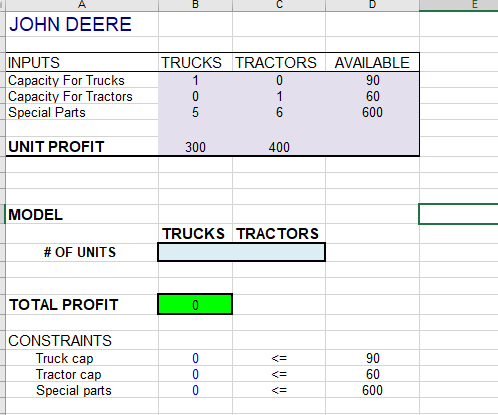498x415 pixels.
Task: Select tractors unit profit 400
Action: click(279, 147)
